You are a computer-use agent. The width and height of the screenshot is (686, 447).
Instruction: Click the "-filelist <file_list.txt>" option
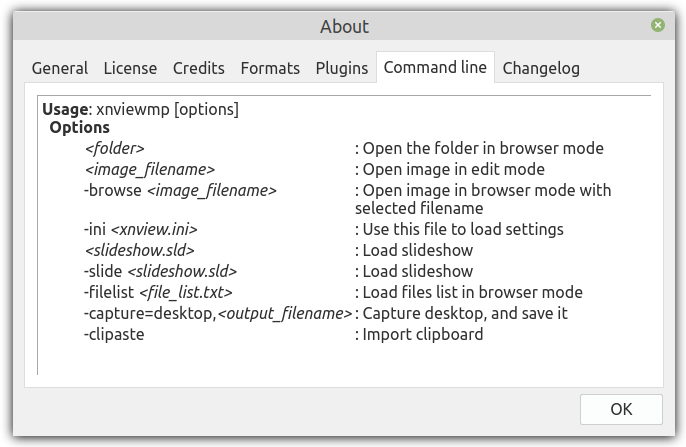(x=158, y=292)
